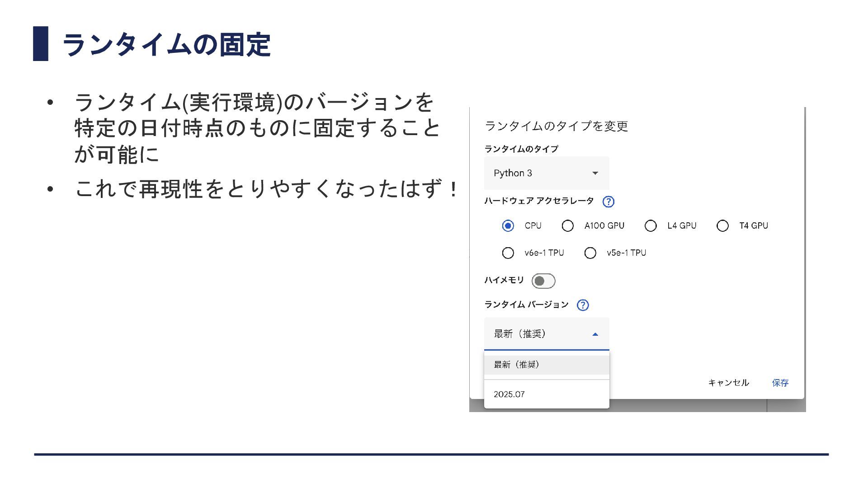Pick the T4 GPU radio button
868x488 pixels.
[x=722, y=225]
